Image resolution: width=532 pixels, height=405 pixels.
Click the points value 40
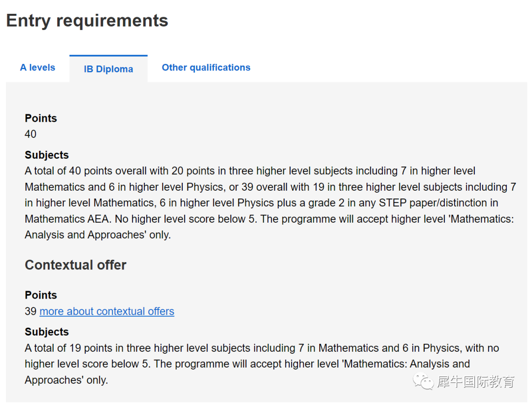click(31, 134)
